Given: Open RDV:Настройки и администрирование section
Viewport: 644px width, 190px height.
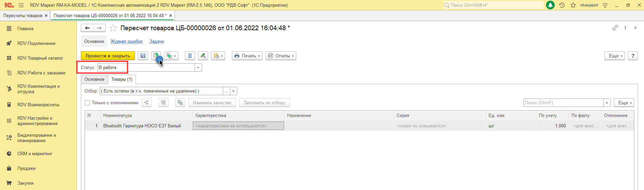Looking at the screenshot, I should (x=38, y=121).
